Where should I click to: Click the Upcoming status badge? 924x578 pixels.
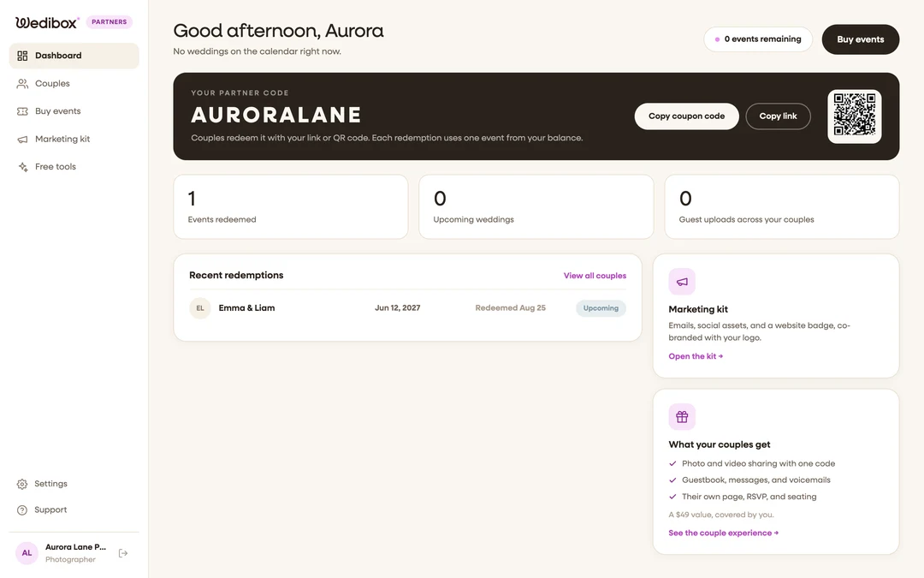tap(601, 308)
